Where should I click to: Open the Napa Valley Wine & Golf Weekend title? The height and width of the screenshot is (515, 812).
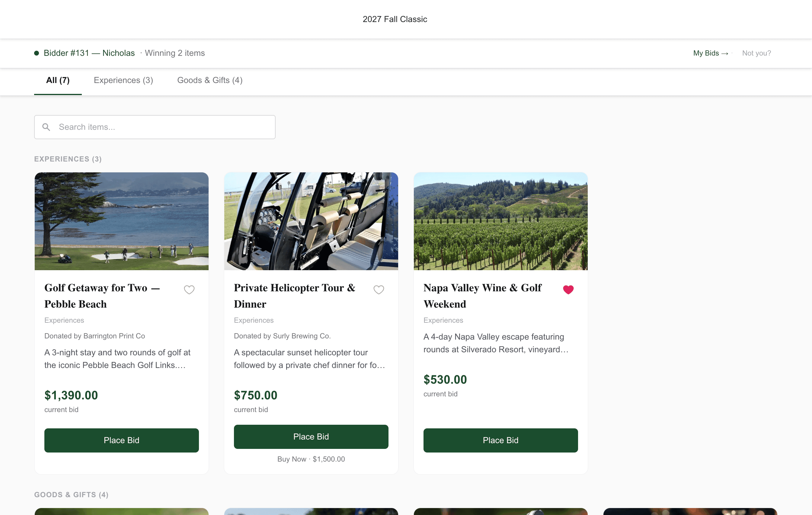tap(483, 296)
